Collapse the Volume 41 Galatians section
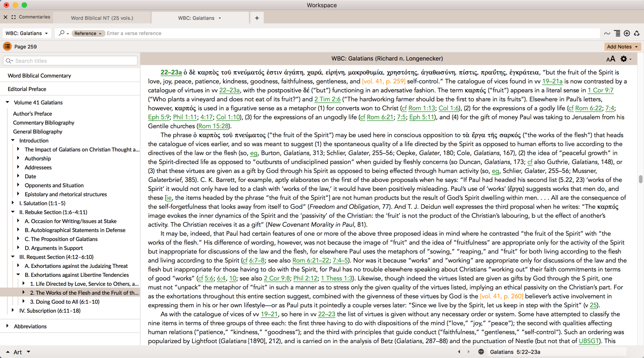 point(8,103)
